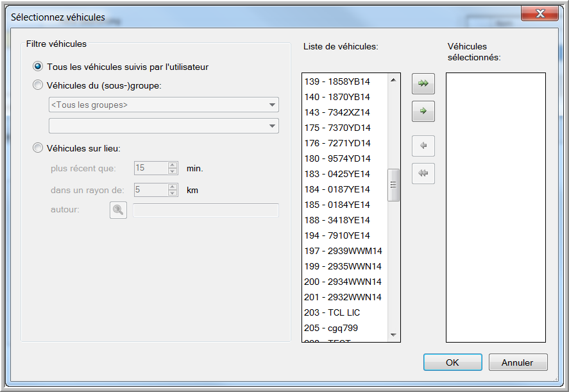Click the remove selected vehicle left-arrow button
The image size is (569, 392).
click(x=423, y=146)
